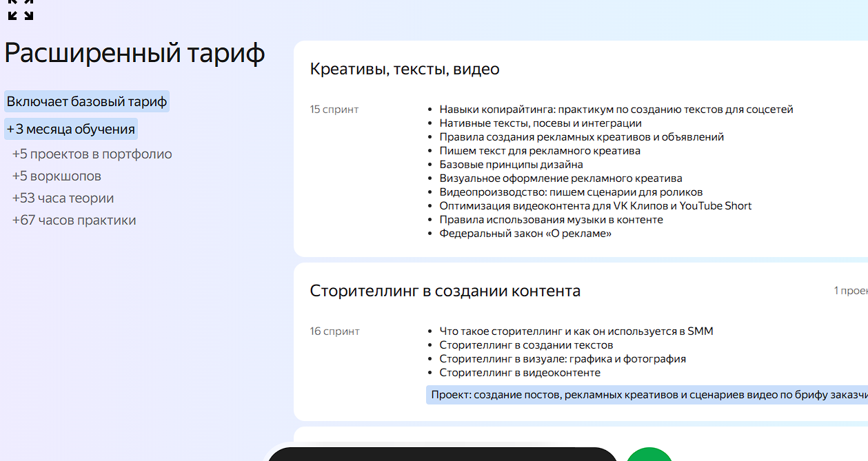Click 'Нативные тексты, посевы и интеграции' item
868x461 pixels.
tap(541, 123)
